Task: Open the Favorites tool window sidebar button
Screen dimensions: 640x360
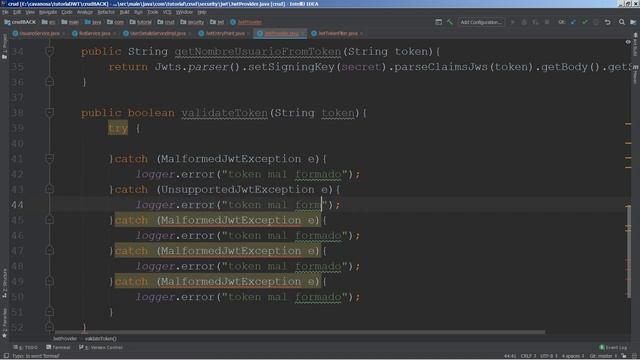Action: (4, 323)
